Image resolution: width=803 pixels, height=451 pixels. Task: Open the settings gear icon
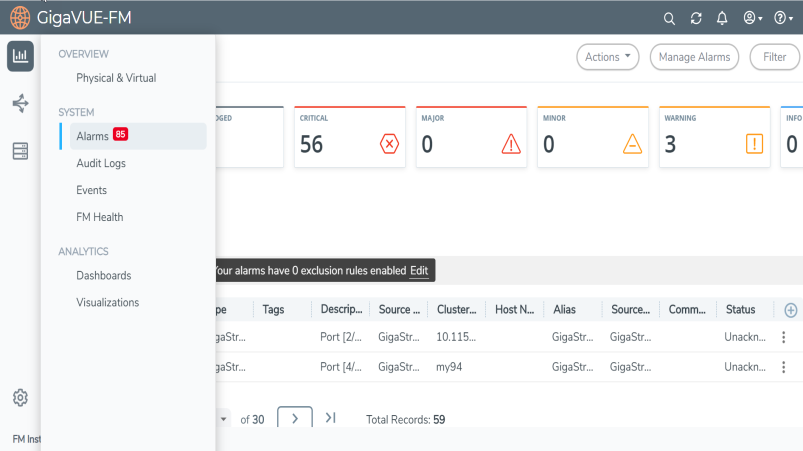(20, 398)
